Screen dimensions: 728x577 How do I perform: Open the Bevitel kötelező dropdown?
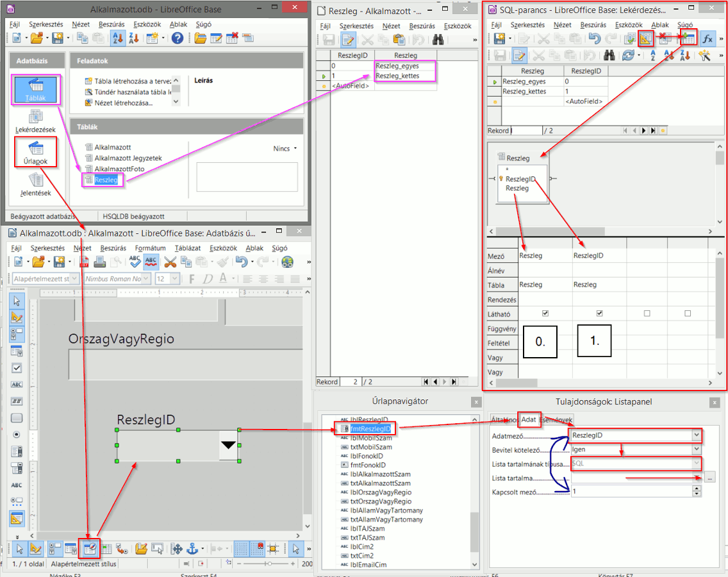pyautogui.click(x=697, y=449)
